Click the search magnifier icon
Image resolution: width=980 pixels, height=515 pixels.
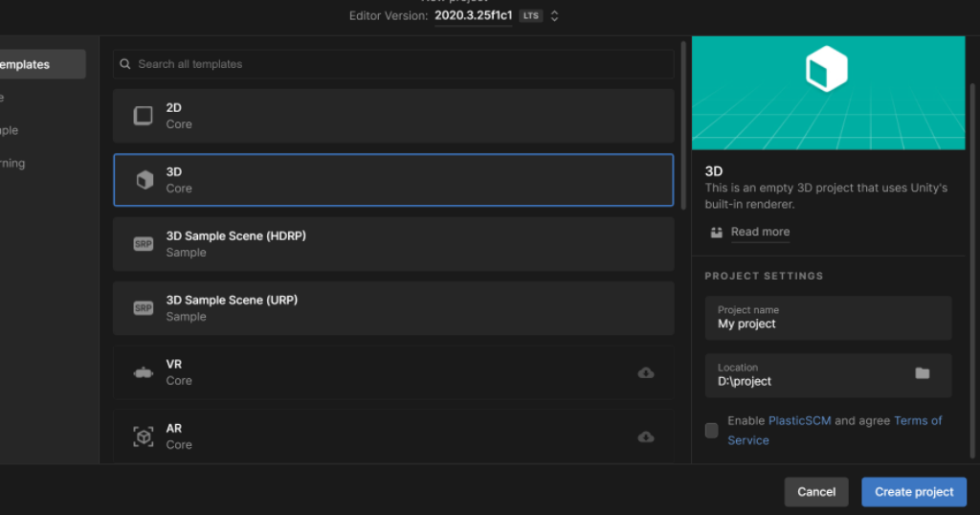click(125, 64)
